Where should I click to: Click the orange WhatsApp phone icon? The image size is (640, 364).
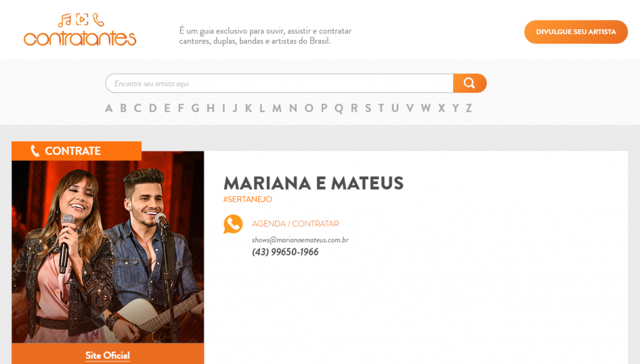(233, 224)
